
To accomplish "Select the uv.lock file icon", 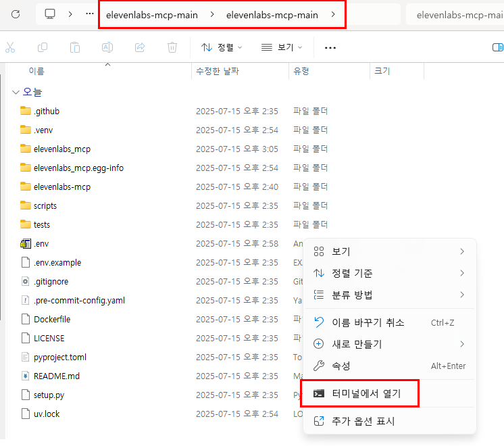I will point(26,414).
